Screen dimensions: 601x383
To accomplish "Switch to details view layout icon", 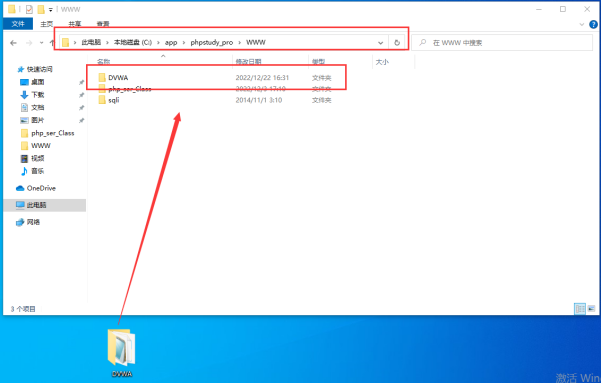I will click(580, 309).
